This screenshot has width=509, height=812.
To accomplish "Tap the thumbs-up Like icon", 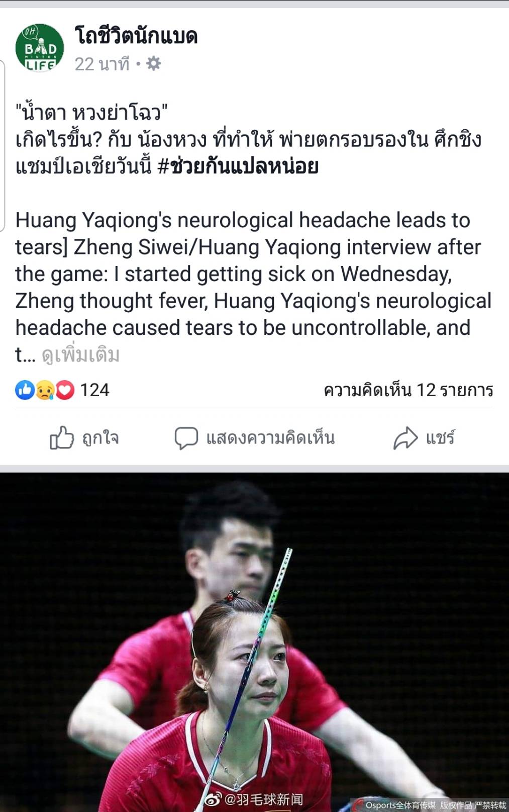I will 62,437.
